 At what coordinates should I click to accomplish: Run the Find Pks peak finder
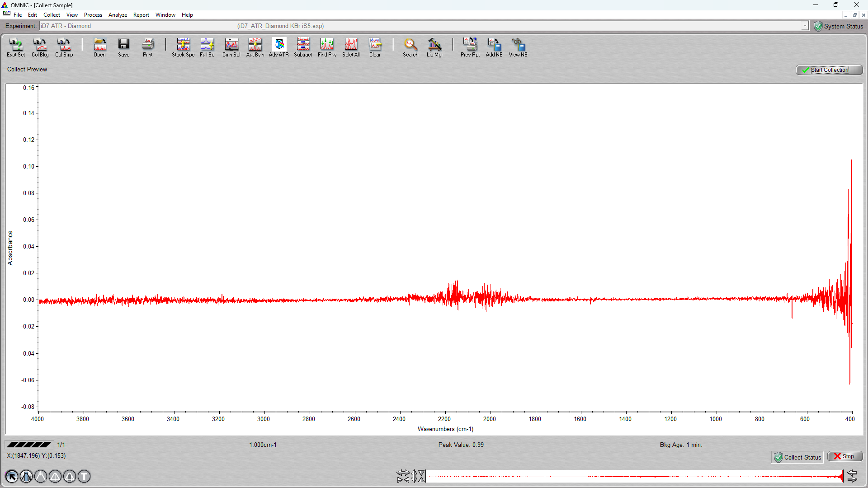pyautogui.click(x=327, y=47)
